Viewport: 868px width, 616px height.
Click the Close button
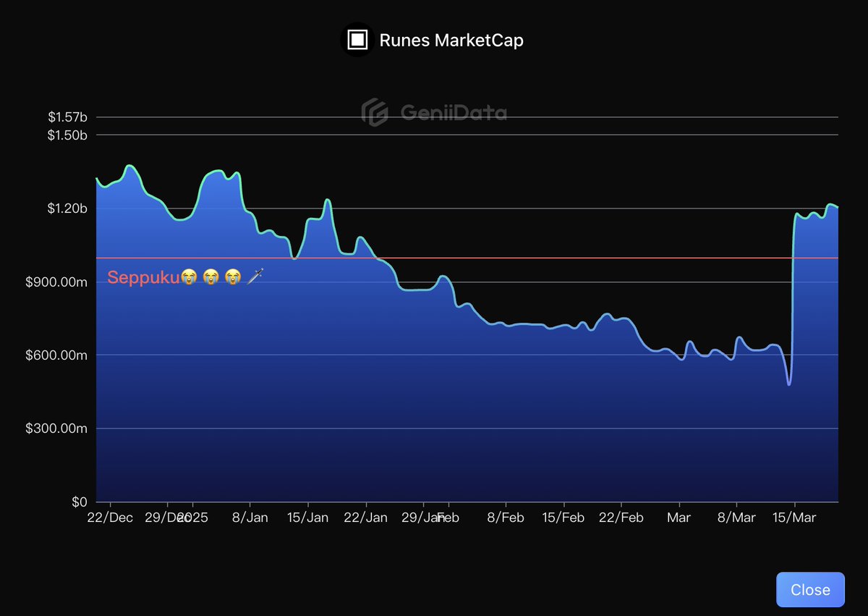[810, 589]
